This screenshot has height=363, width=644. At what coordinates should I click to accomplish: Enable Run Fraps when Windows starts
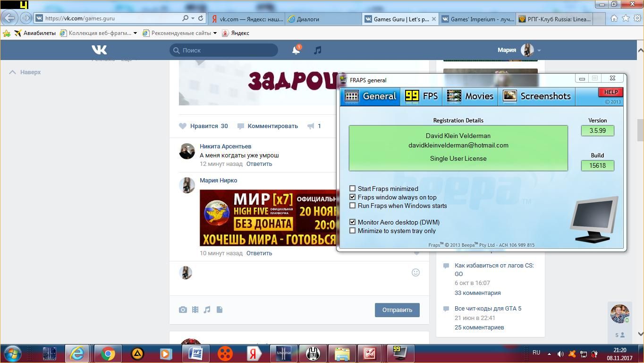(x=352, y=206)
